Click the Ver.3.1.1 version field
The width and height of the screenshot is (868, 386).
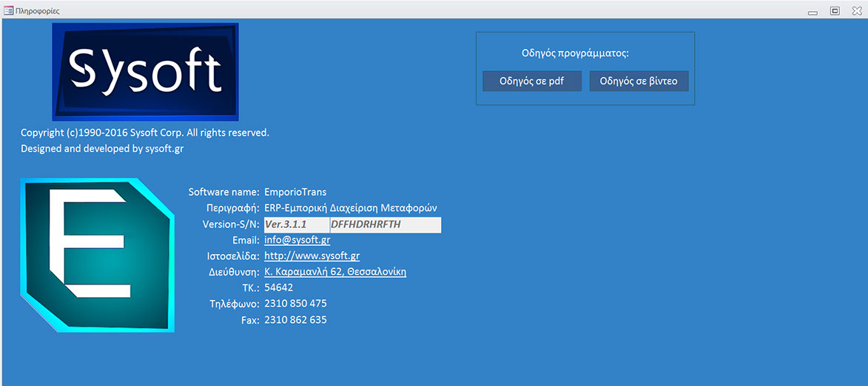coord(296,224)
